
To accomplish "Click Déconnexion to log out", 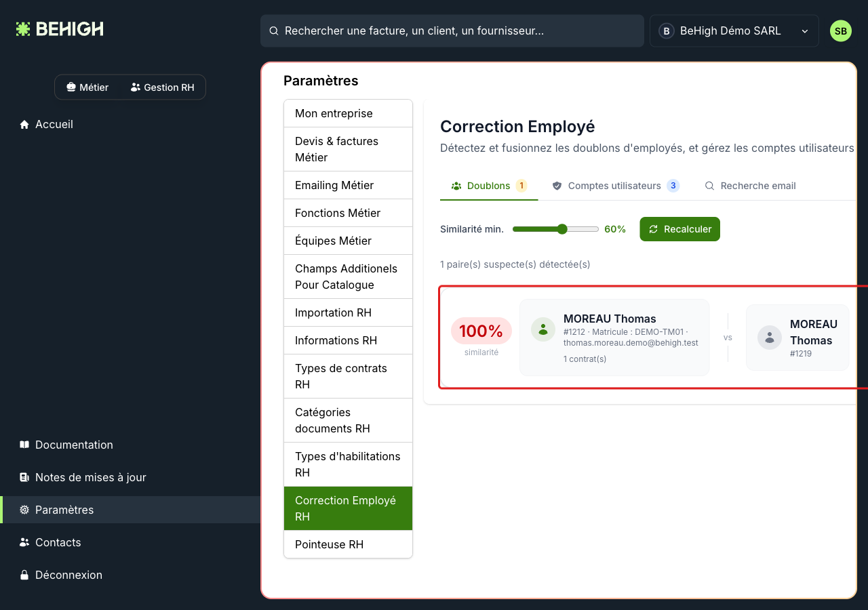I will (x=130, y=575).
